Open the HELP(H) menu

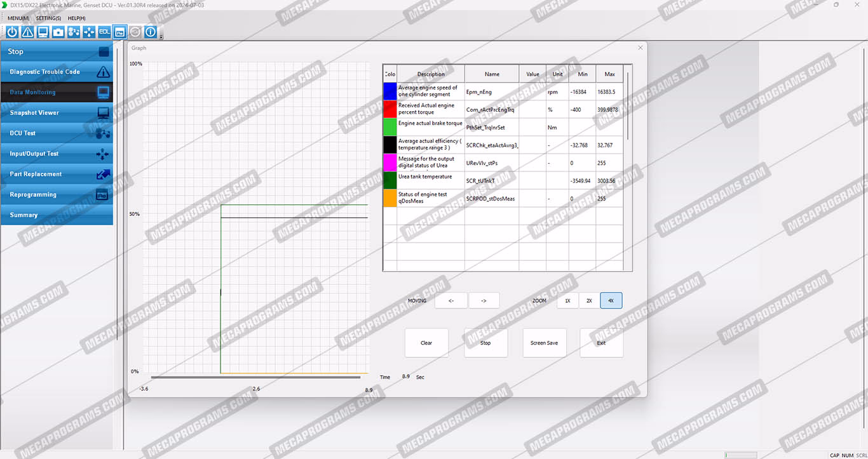point(76,18)
